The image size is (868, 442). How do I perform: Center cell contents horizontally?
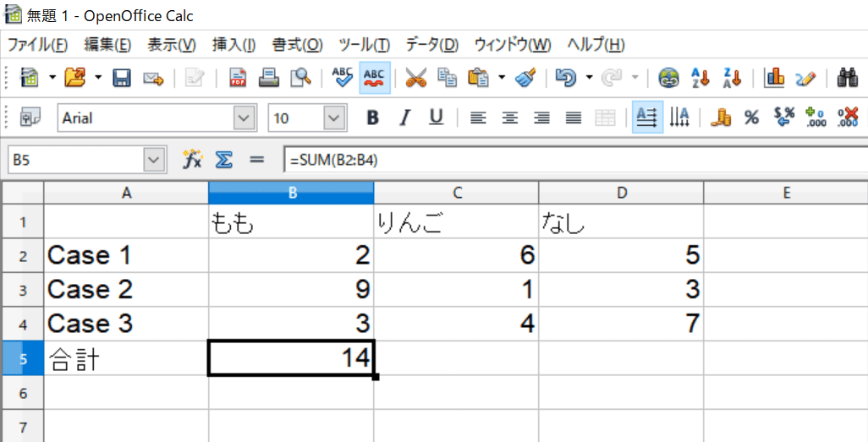[510, 117]
